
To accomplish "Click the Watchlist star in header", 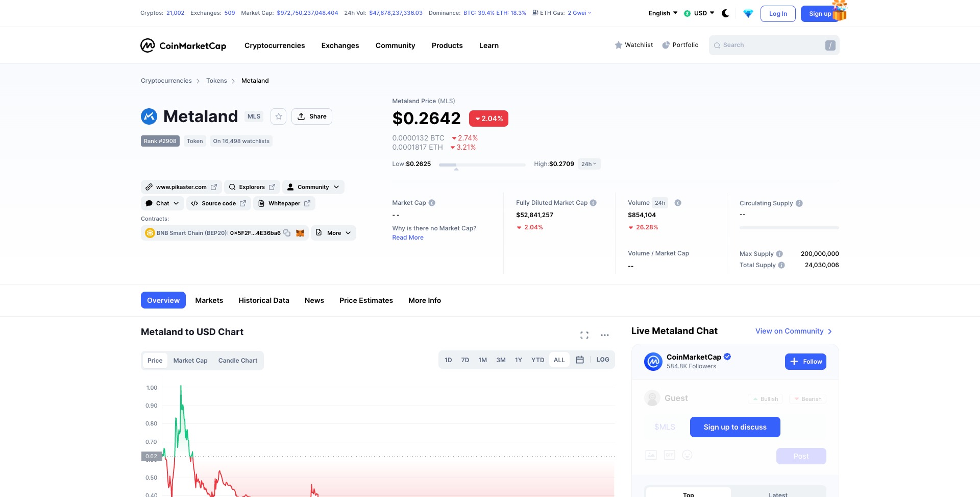I will click(619, 45).
